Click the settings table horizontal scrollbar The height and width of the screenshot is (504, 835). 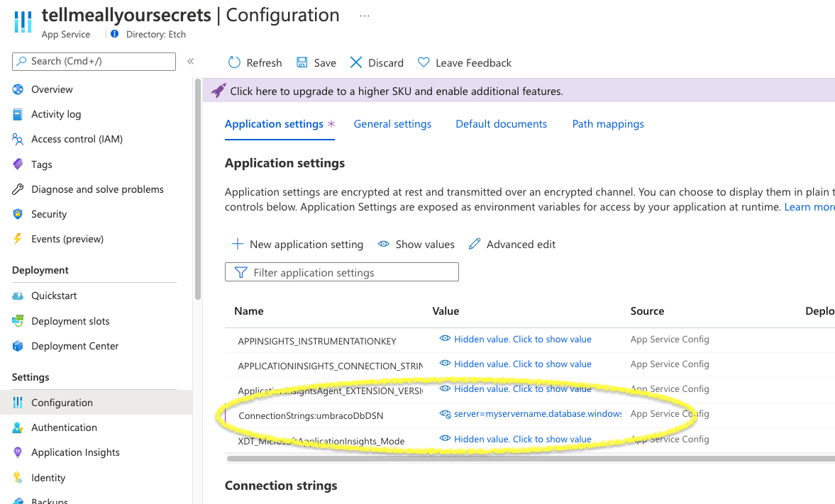(x=531, y=458)
